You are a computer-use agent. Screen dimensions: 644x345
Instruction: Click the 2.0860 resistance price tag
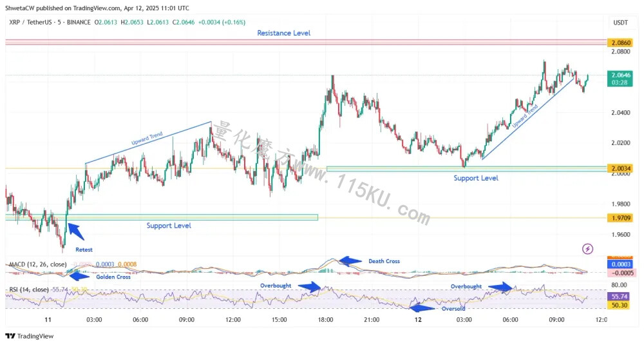click(621, 43)
